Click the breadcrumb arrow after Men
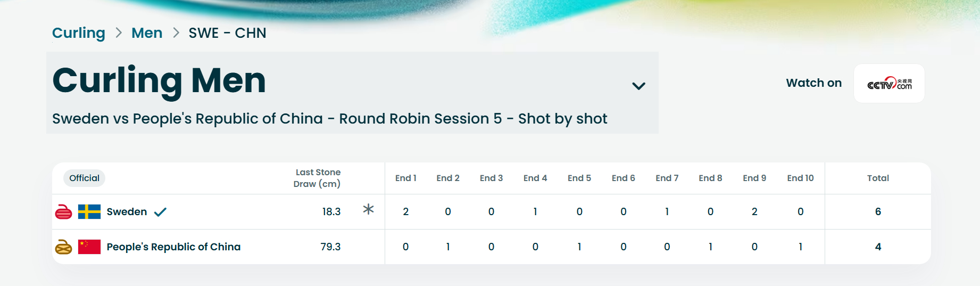 (176, 33)
